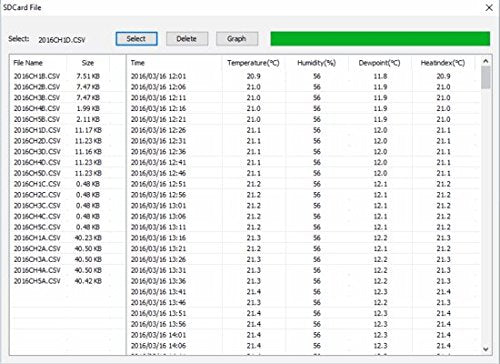Viewport: 500px width, 364px height.
Task: Click the green progress bar
Action: click(380, 39)
